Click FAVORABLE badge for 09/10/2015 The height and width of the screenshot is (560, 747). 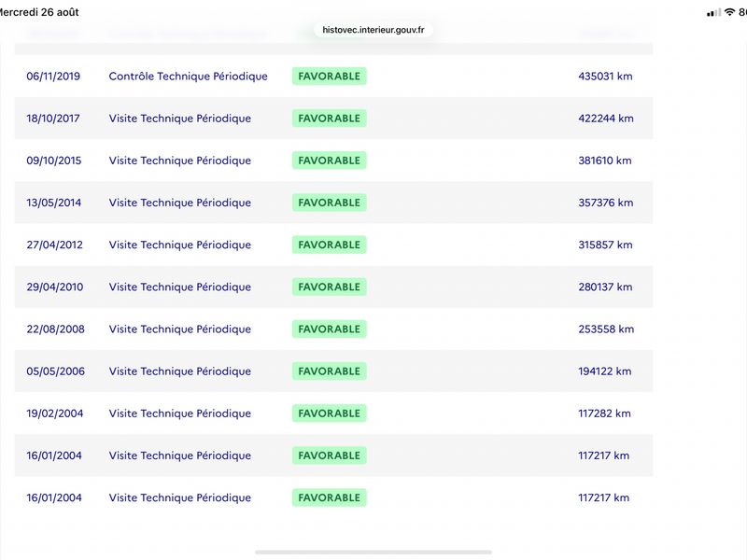pos(330,161)
